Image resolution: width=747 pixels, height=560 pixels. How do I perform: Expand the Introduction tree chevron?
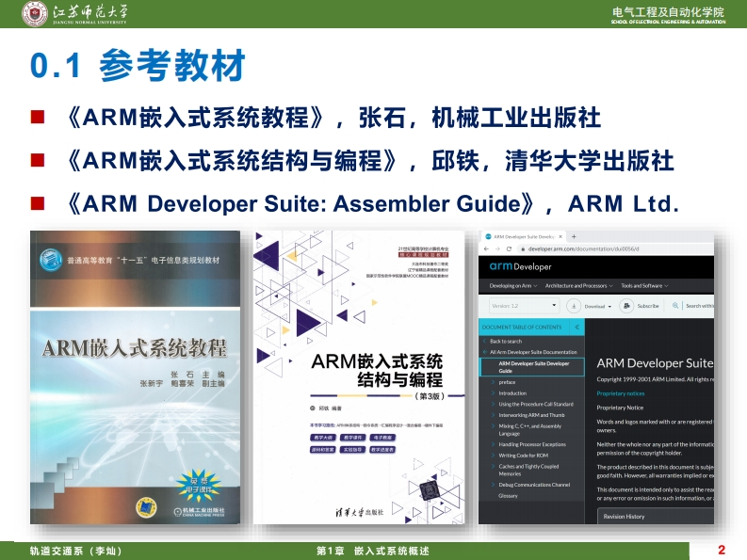[491, 393]
